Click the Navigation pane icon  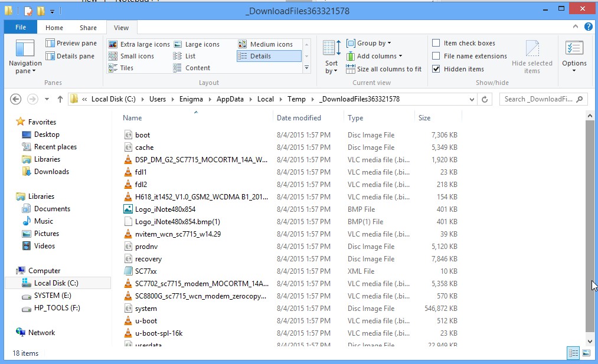click(25, 50)
